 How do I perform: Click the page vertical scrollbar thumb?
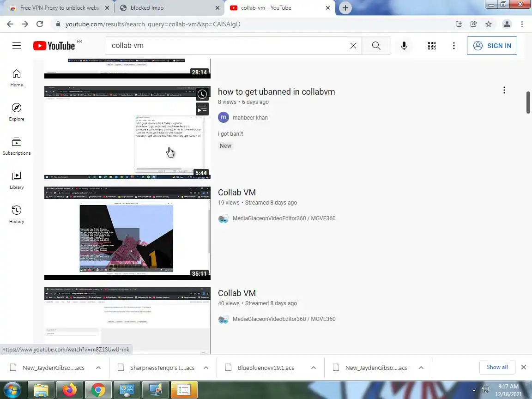point(528,103)
